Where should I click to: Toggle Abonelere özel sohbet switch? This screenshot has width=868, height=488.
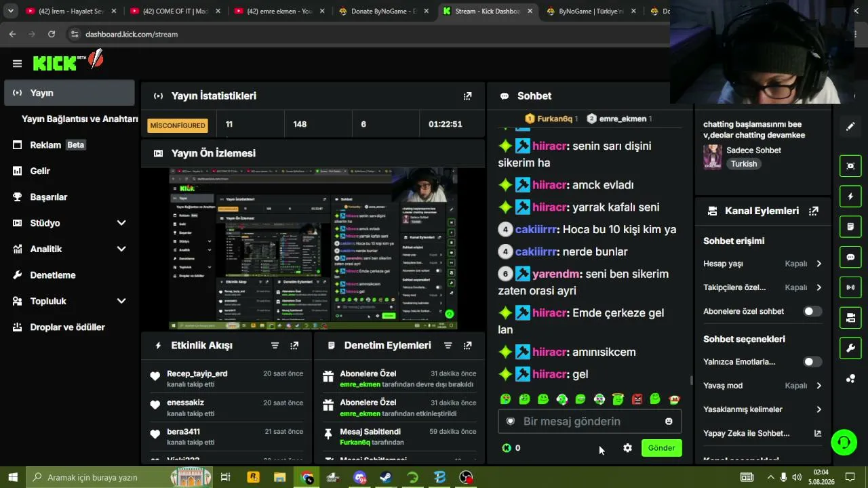point(812,312)
